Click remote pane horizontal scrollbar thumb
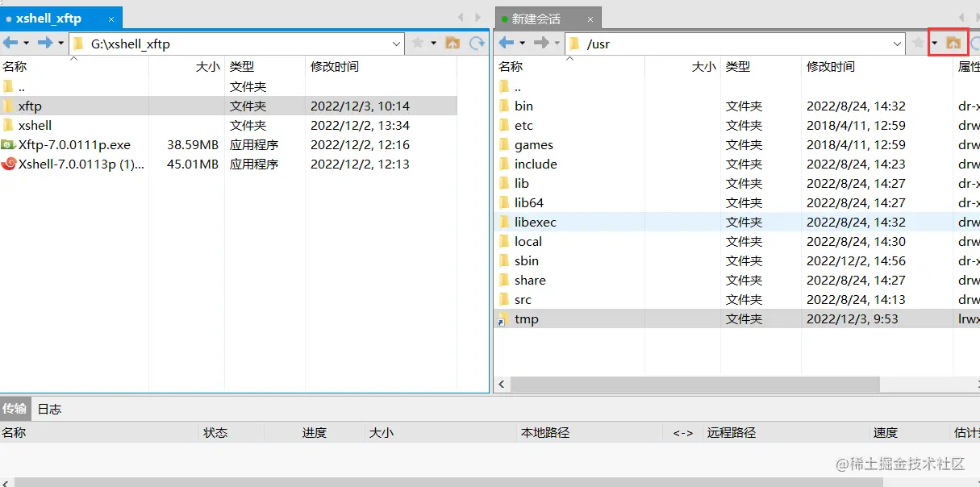 [694, 385]
